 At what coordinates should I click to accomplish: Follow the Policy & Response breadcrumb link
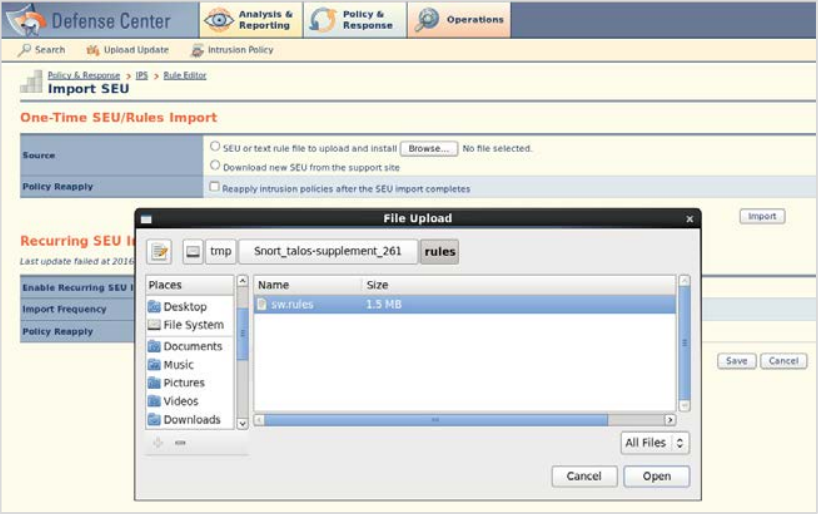click(x=84, y=76)
